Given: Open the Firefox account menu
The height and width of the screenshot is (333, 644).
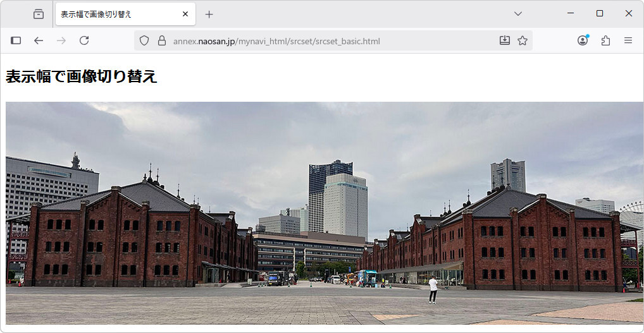Looking at the screenshot, I should coord(583,40).
